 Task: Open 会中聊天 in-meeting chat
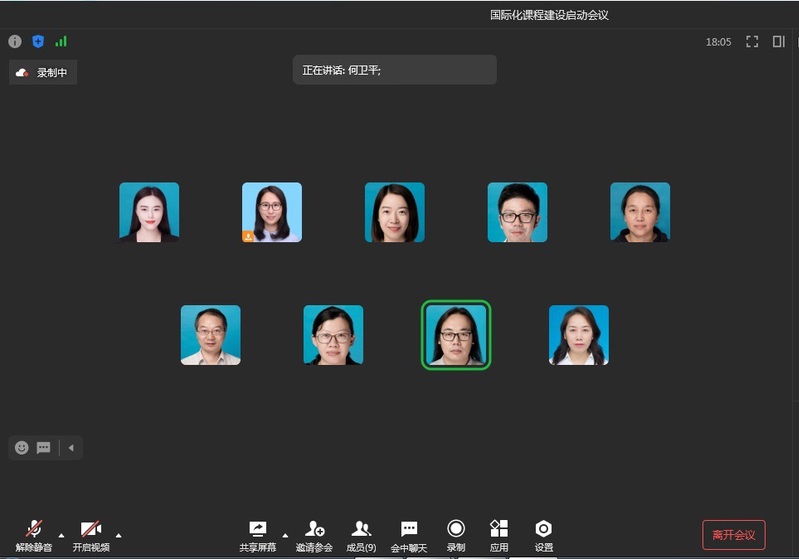pyautogui.click(x=409, y=536)
